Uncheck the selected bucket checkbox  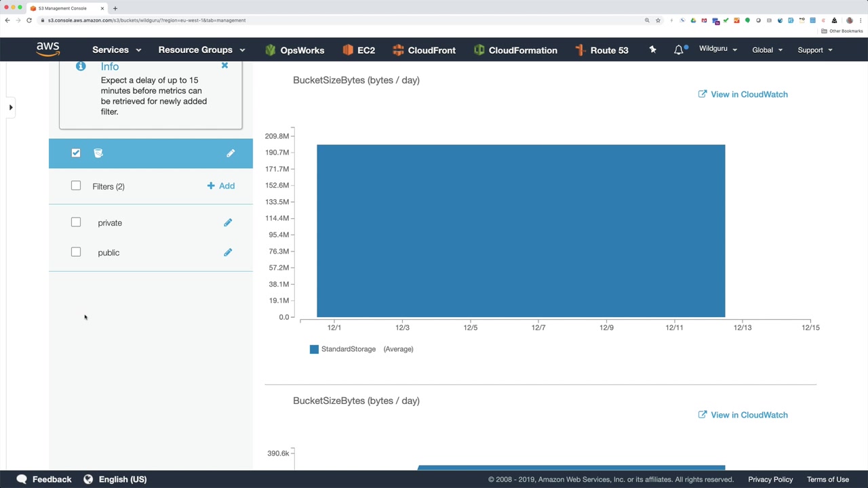point(76,153)
